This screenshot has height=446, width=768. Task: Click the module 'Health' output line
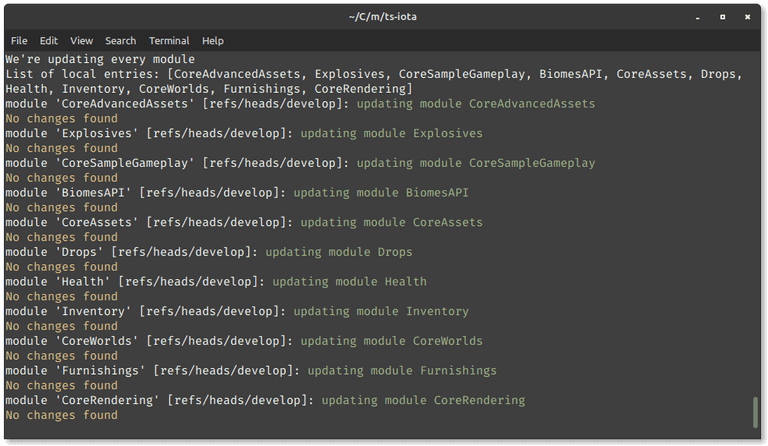[216, 282]
